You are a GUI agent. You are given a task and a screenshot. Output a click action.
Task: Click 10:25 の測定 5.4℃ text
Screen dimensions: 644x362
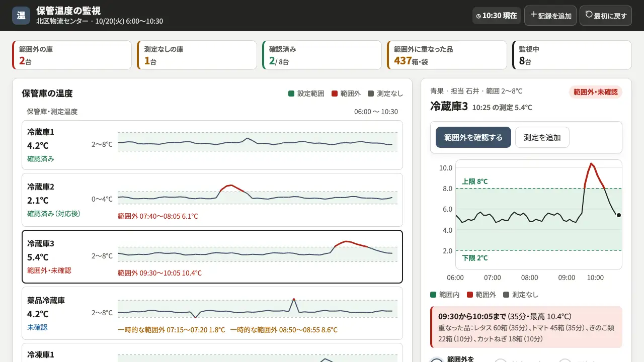coord(502,108)
